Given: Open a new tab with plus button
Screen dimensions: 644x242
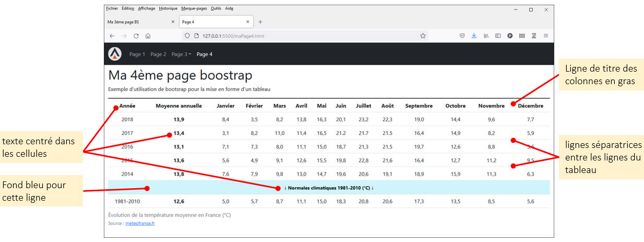Looking at the screenshot, I should [260, 22].
